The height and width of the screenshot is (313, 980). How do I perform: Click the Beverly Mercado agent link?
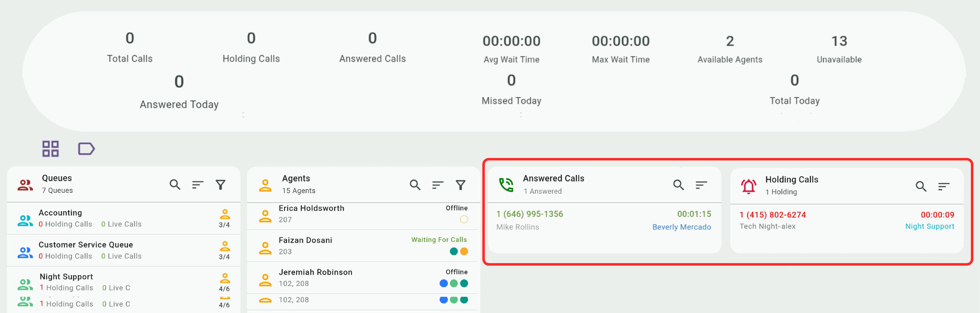tap(681, 227)
